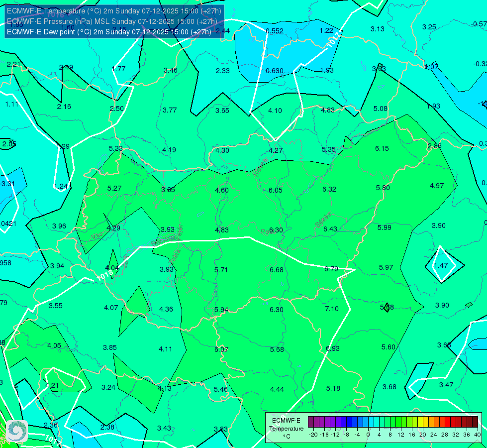
Task: Click the Békés county label
Action: 323,220
